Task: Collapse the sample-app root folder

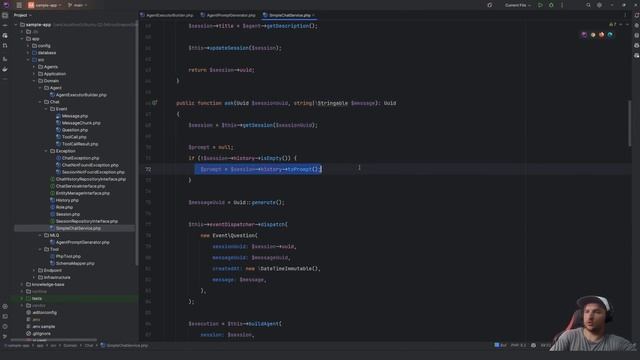Action: pyautogui.click(x=16, y=24)
